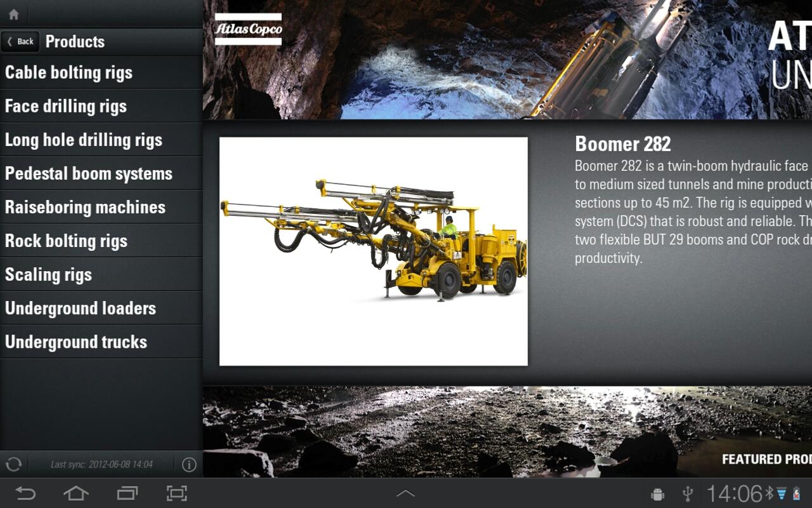
Task: Select Long hole drilling rigs
Action: click(x=101, y=140)
